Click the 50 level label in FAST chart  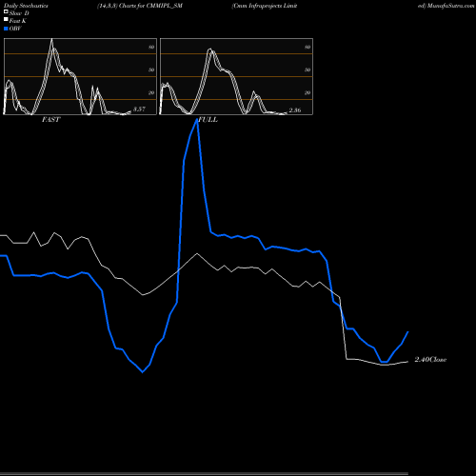tap(151, 69)
